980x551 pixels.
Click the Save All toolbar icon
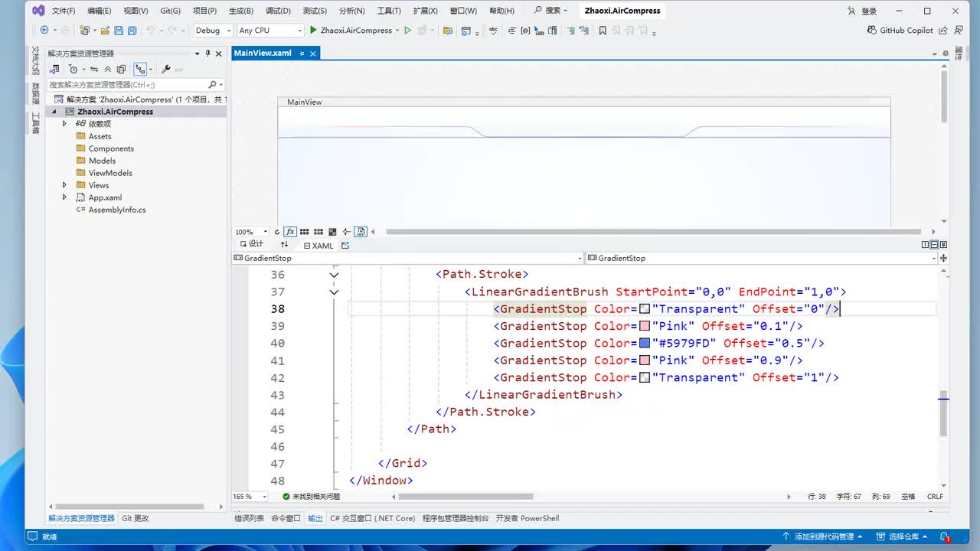132,31
